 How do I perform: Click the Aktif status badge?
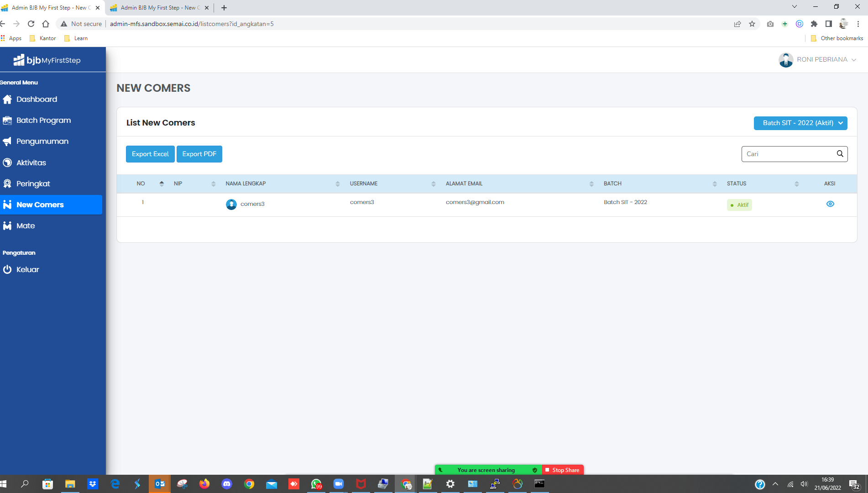coord(739,205)
